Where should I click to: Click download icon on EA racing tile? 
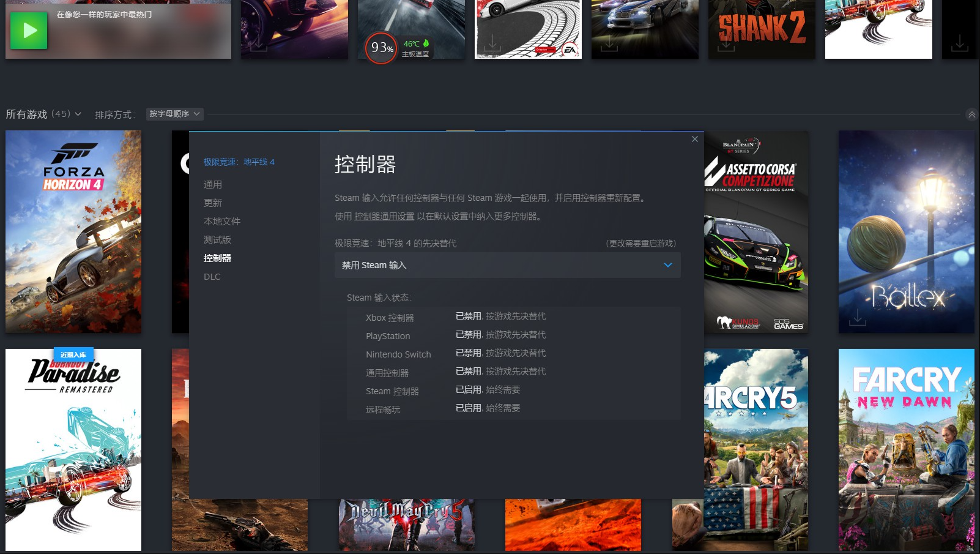coord(492,43)
